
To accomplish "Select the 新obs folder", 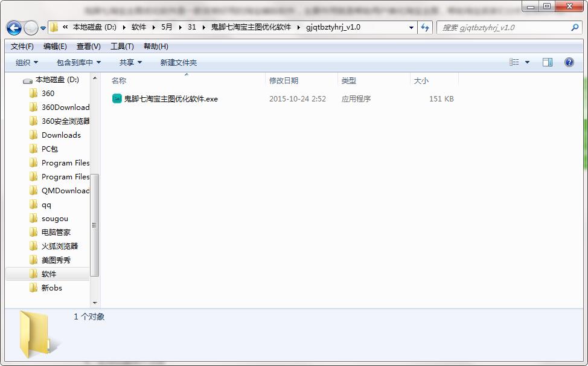I will 52,288.
